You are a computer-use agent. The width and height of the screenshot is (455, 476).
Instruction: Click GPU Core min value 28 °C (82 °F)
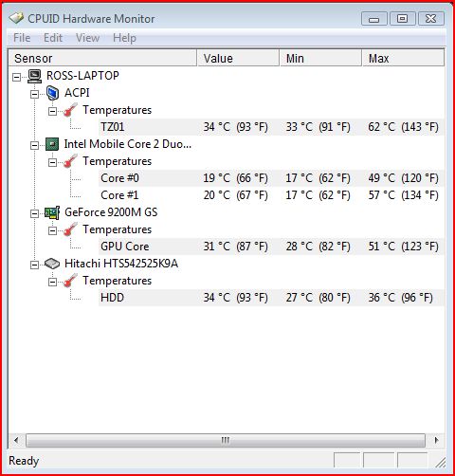[x=318, y=247]
